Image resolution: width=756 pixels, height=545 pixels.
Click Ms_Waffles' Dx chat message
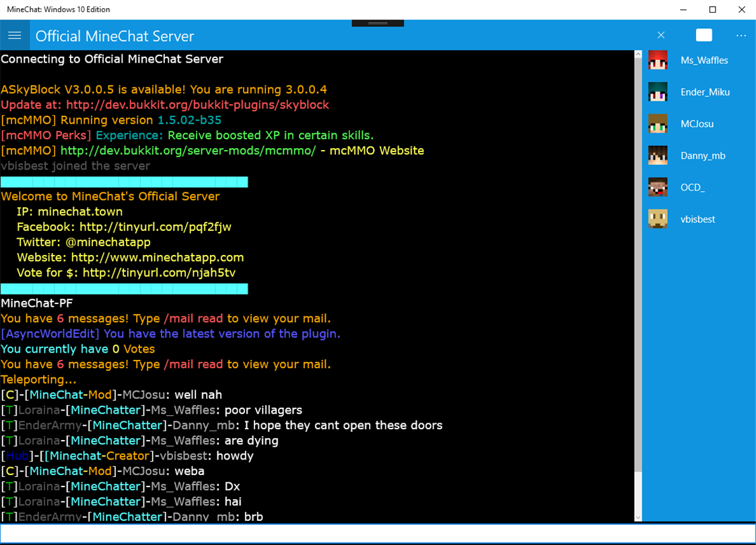point(121,486)
